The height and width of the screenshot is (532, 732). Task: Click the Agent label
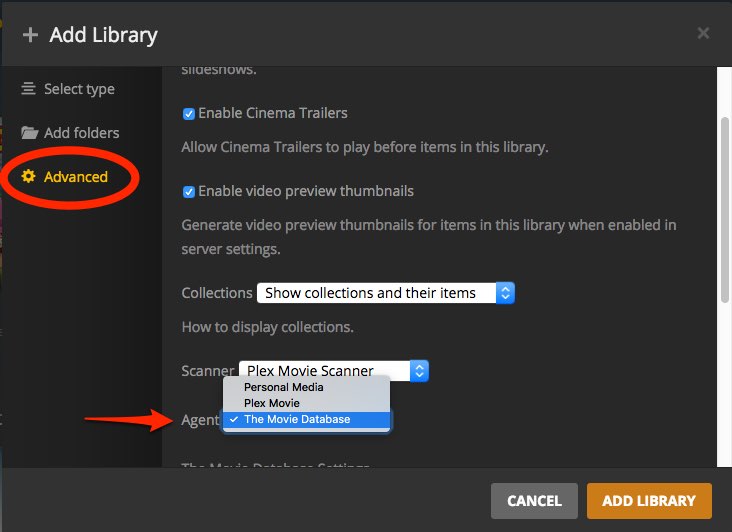click(x=200, y=420)
